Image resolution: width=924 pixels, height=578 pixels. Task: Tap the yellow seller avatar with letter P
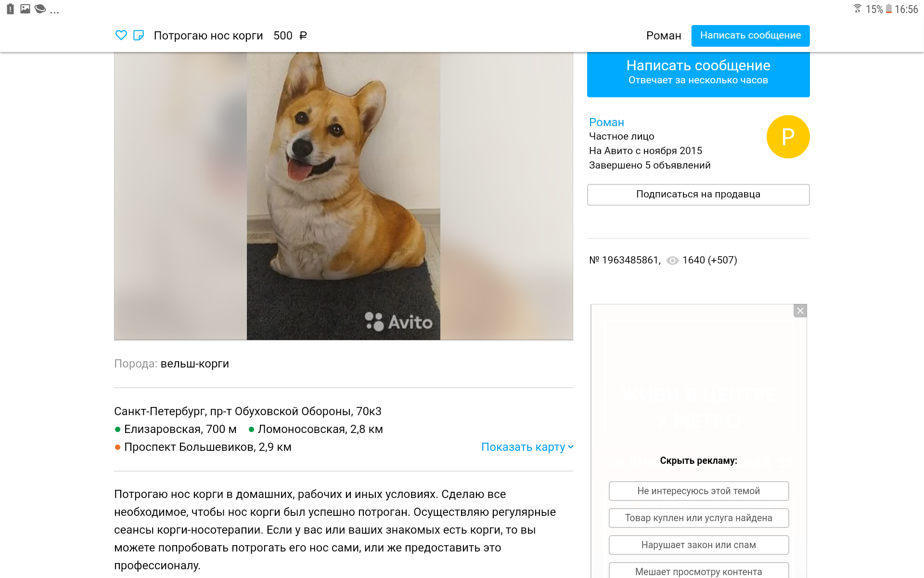788,137
